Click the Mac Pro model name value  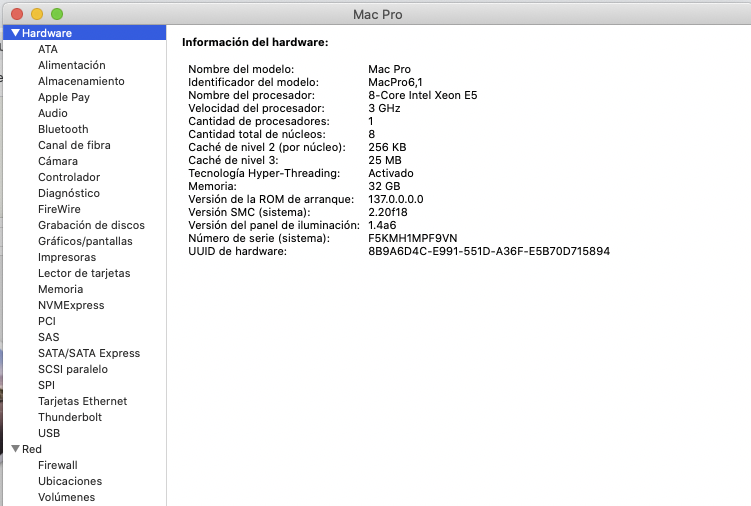point(389,69)
